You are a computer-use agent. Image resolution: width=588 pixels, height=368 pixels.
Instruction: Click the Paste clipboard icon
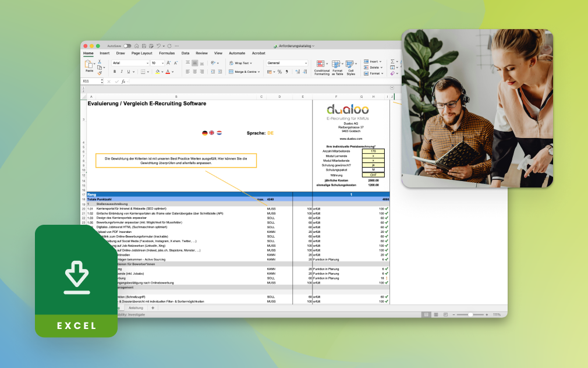tap(89, 65)
